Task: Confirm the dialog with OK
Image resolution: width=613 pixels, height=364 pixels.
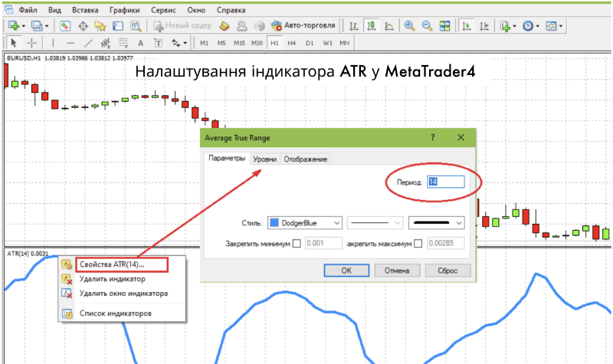Action: 346,271
